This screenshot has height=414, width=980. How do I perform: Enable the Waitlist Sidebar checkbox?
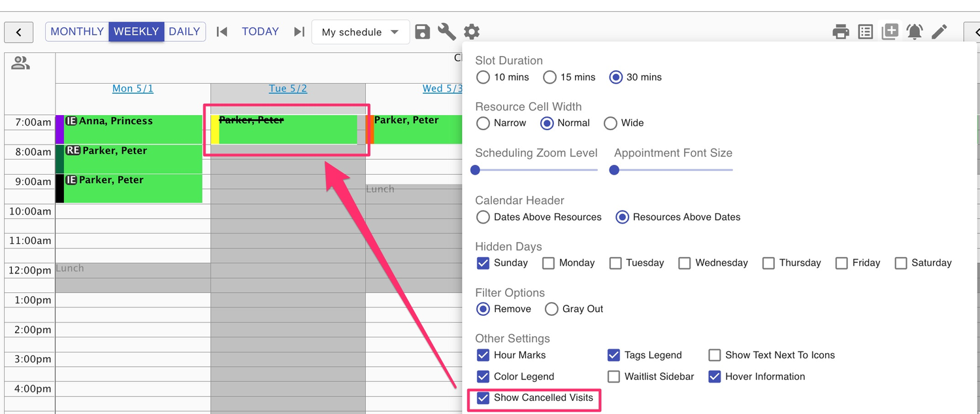point(613,377)
